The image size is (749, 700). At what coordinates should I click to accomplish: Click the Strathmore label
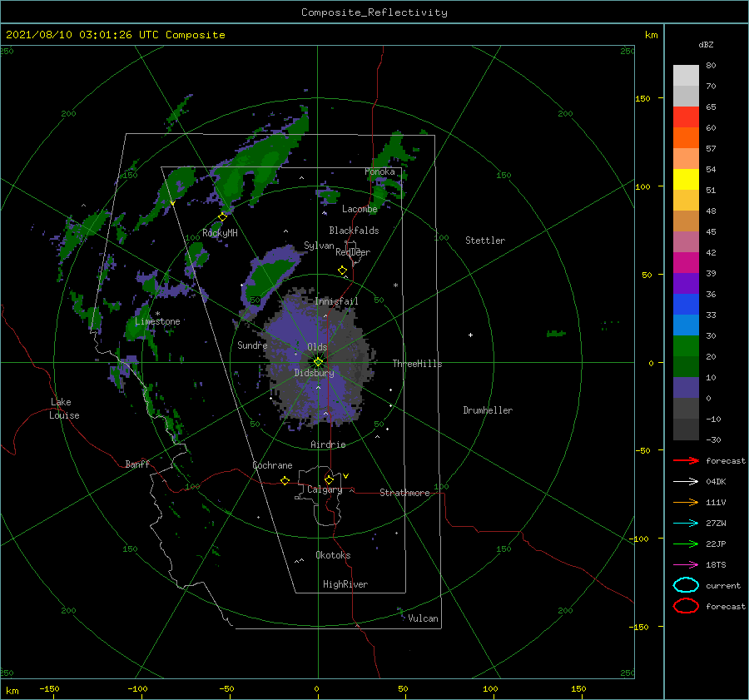click(x=404, y=493)
